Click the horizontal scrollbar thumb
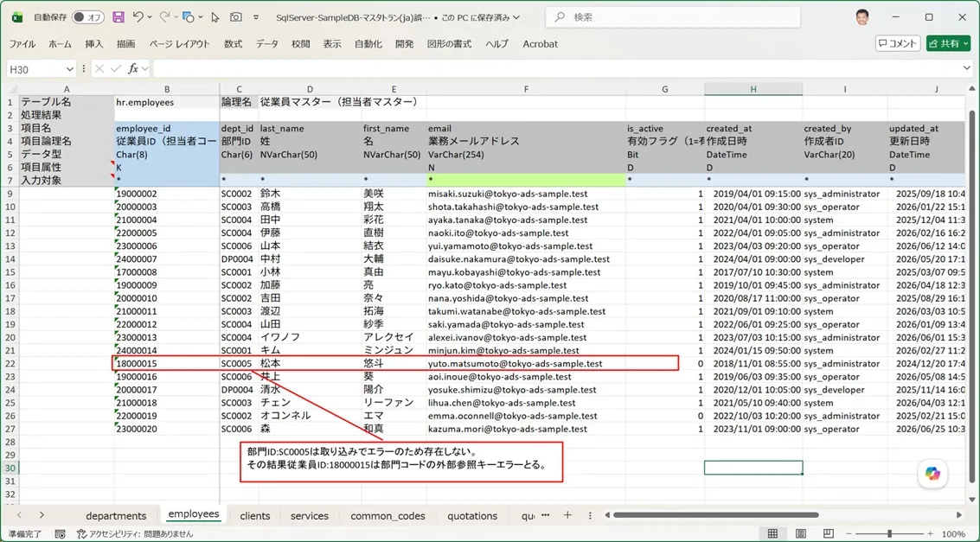 [x=715, y=515]
